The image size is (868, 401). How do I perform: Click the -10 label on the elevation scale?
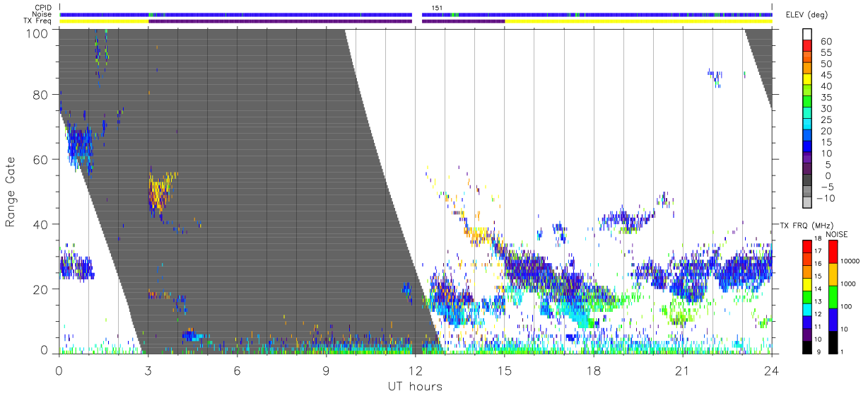tap(826, 198)
